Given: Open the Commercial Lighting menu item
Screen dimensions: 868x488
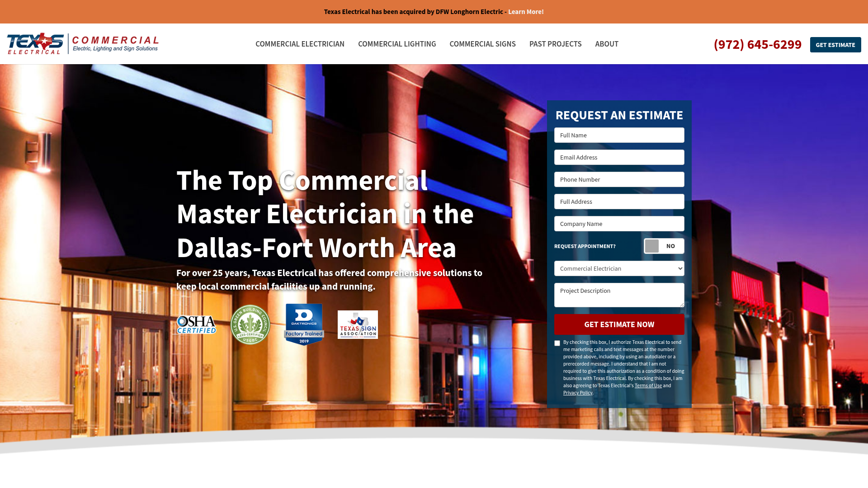Looking at the screenshot, I should click(x=397, y=44).
